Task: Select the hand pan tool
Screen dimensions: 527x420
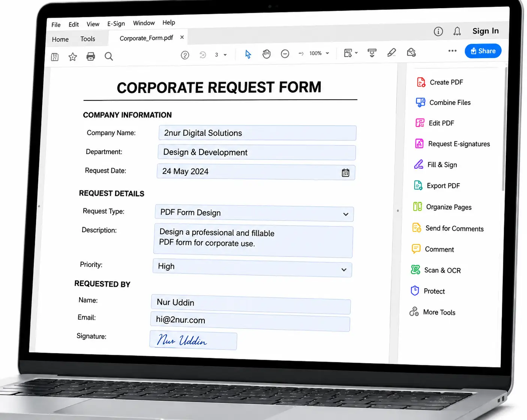Action: coord(266,54)
